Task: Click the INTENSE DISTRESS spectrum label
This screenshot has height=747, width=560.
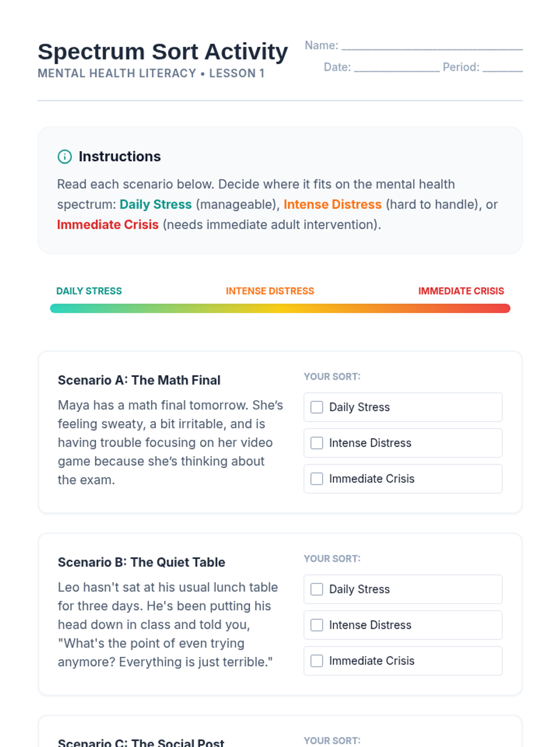Action: (270, 291)
